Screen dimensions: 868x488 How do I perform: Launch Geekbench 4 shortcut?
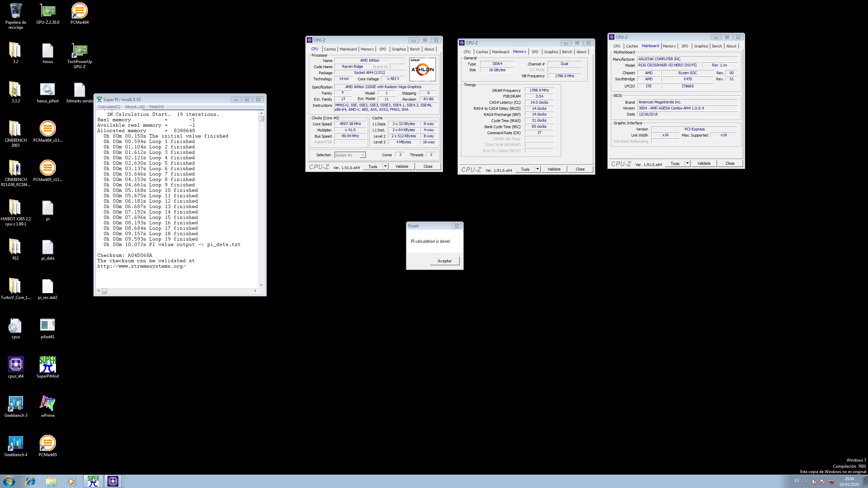point(16,446)
